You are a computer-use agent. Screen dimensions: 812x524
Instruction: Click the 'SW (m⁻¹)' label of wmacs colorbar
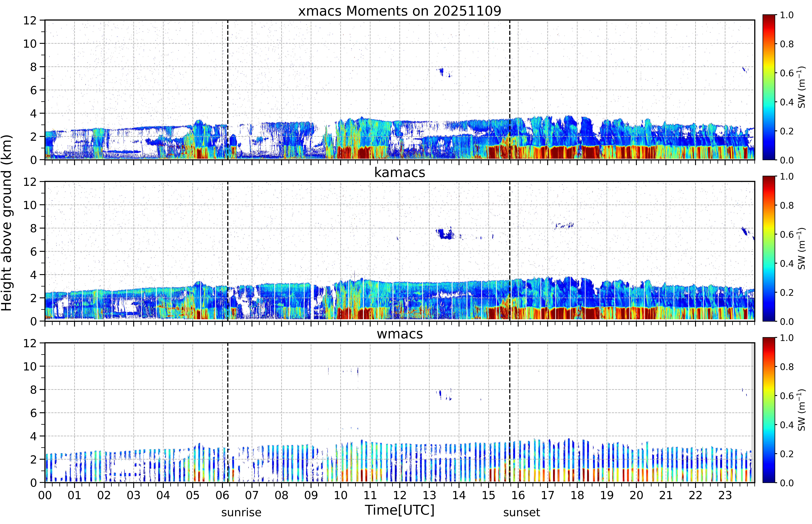801,410
